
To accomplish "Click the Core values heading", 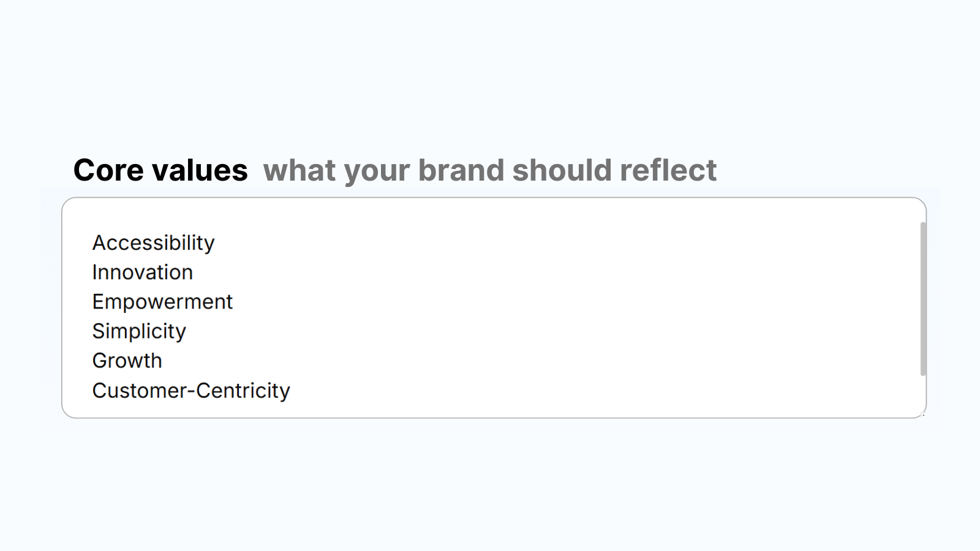I will [x=161, y=170].
